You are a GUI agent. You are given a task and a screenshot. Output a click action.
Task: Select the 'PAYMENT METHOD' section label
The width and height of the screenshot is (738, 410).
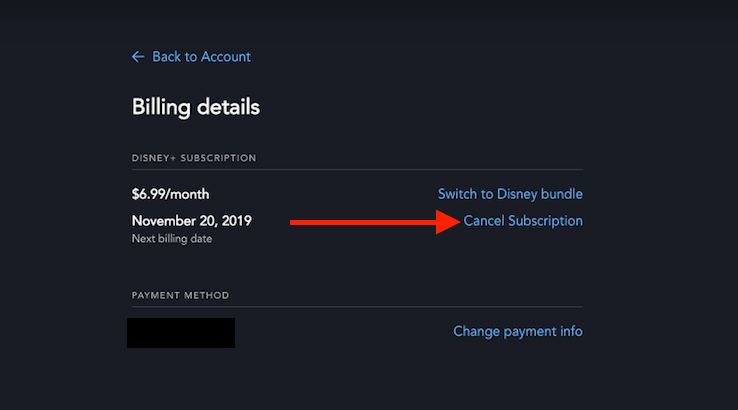[x=180, y=296]
